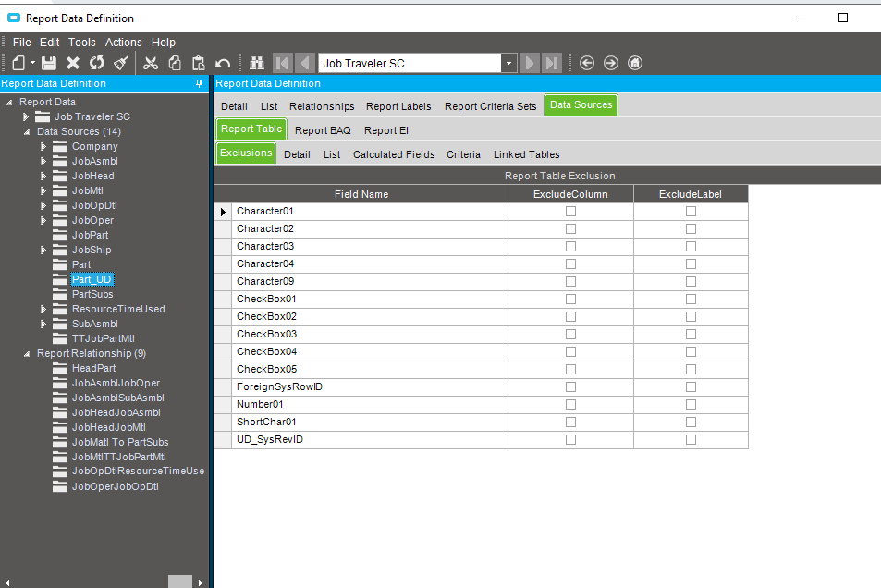Click the Clear broom icon

point(121,63)
